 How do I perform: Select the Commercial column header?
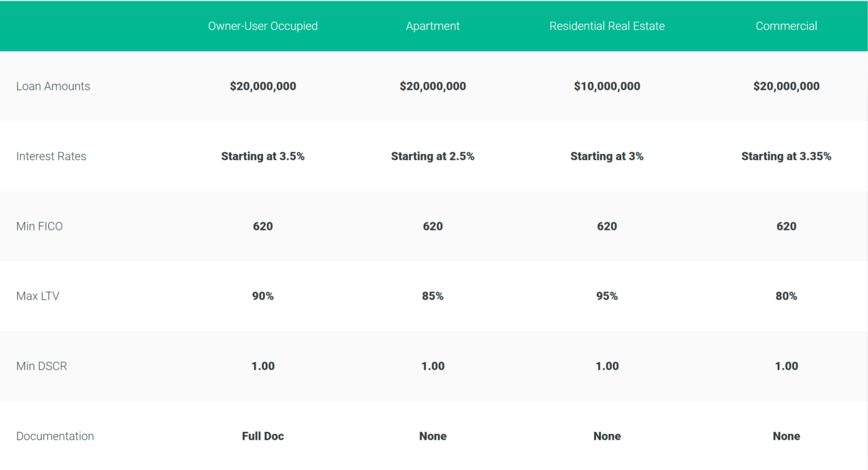(786, 26)
